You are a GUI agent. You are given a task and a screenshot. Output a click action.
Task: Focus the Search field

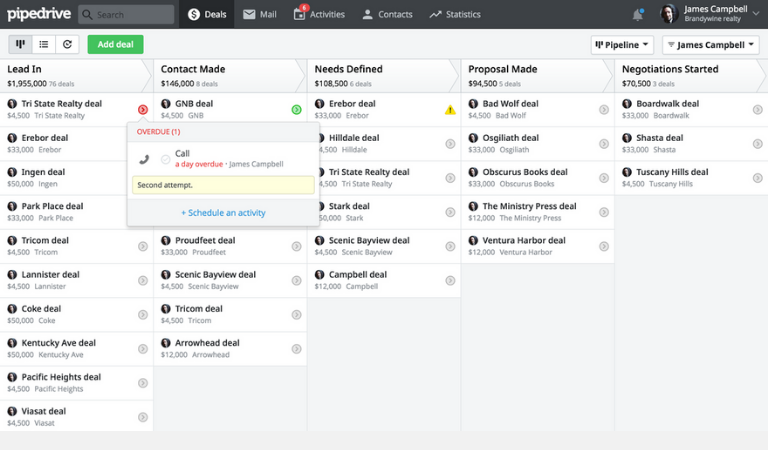pos(126,15)
